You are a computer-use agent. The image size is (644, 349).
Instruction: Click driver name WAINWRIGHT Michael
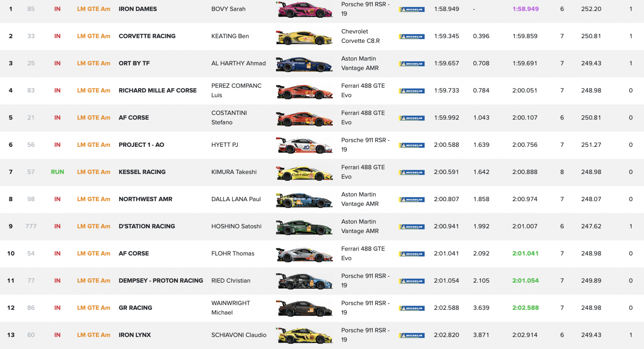click(x=231, y=308)
